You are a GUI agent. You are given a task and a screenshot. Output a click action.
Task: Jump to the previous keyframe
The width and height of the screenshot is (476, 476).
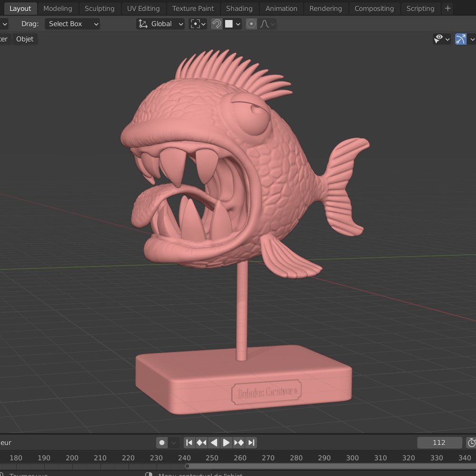click(201, 443)
